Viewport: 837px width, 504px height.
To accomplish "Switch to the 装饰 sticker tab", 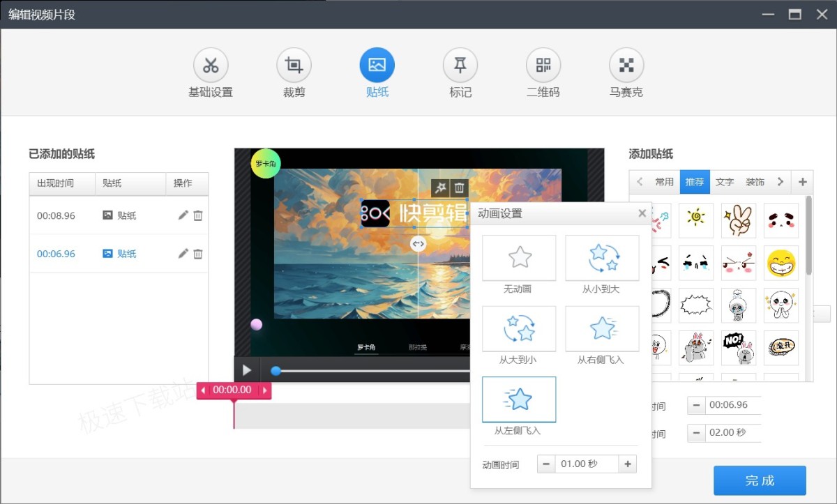I will point(755,182).
